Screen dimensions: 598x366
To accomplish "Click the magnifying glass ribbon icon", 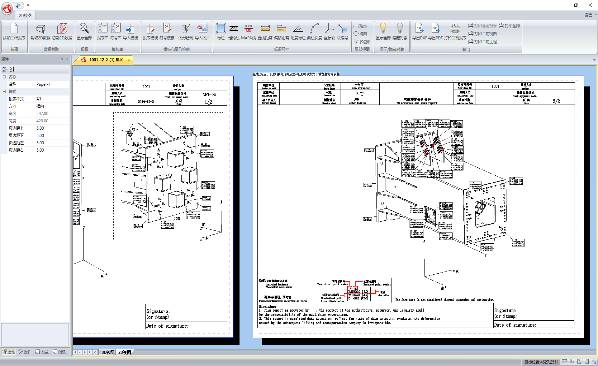I will [84, 29].
